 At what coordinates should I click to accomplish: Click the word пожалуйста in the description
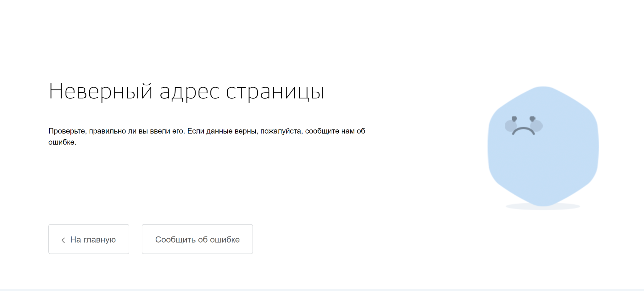tap(281, 131)
